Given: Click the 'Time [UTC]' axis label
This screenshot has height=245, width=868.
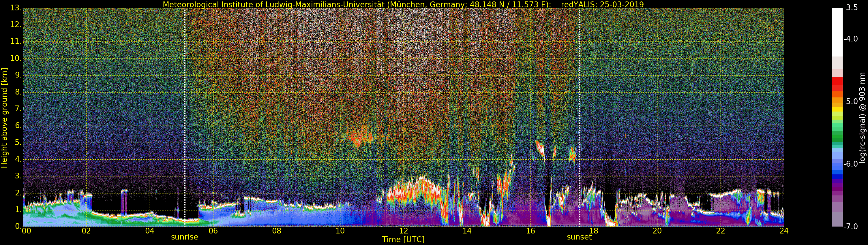Looking at the screenshot, I should tap(403, 240).
